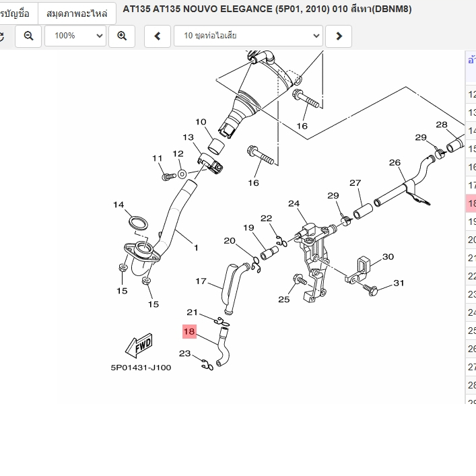Choose part number 27 label in diagram
This screenshot has width=476, height=476.
tap(355, 182)
